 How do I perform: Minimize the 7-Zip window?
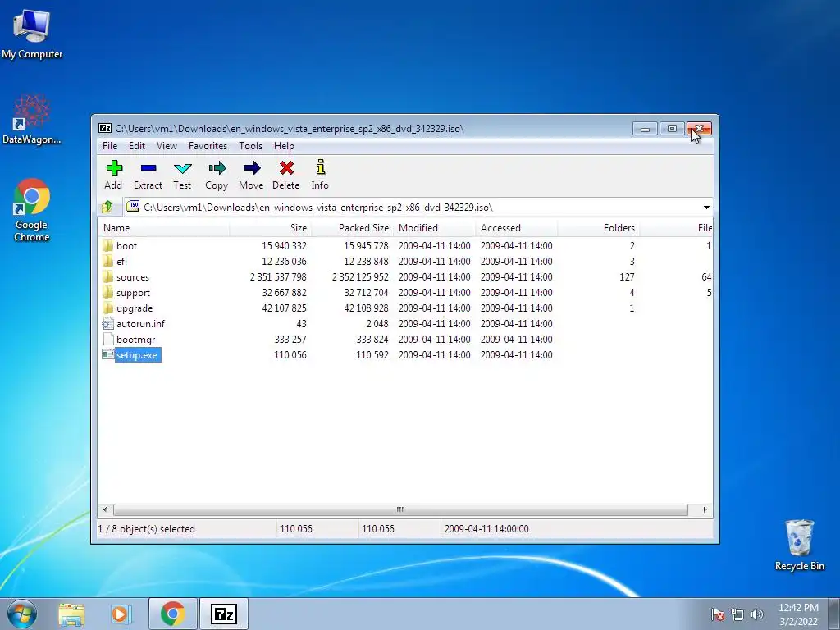645,129
